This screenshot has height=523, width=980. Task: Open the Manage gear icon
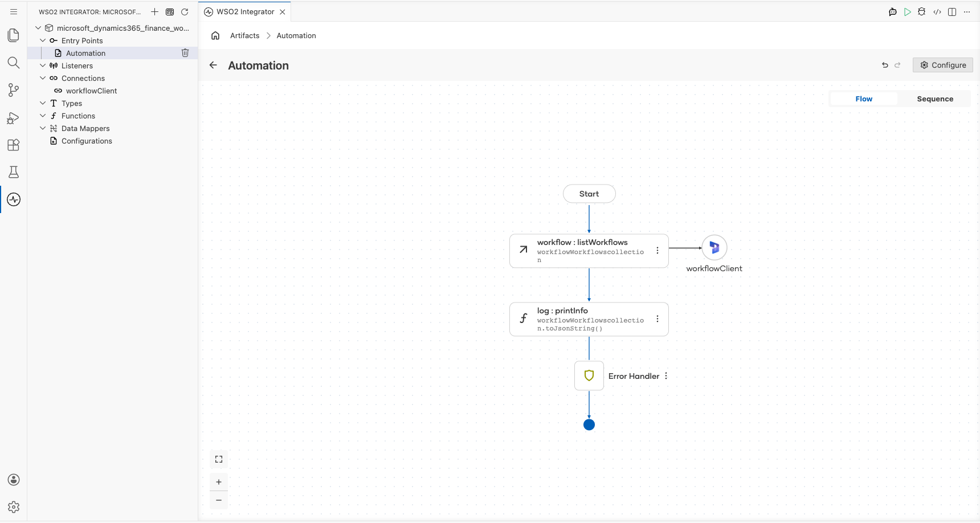[14, 507]
